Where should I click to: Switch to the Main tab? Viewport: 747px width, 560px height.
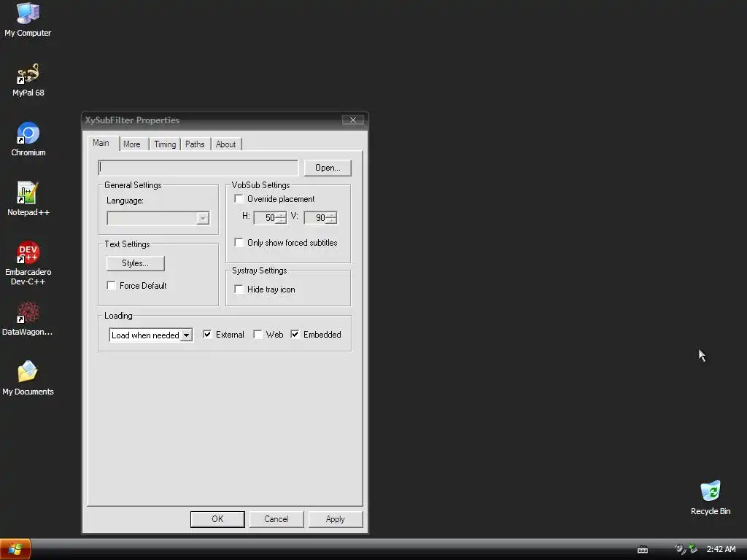point(101,143)
